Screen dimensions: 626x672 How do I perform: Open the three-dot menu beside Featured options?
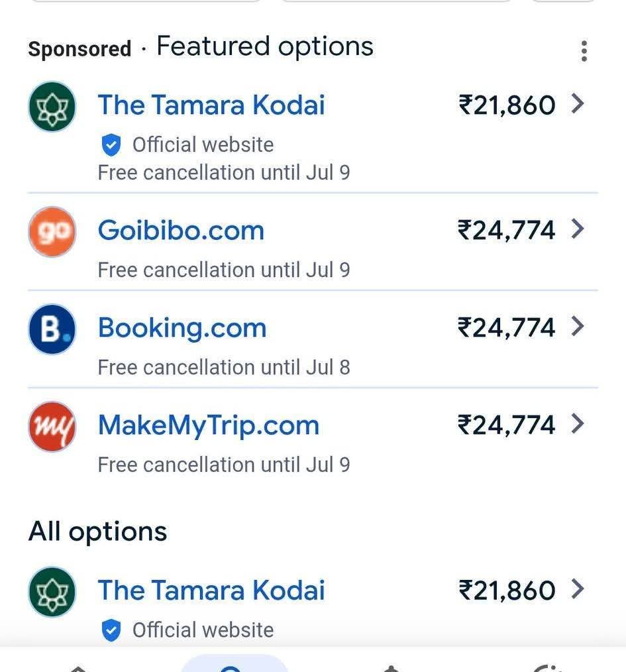(584, 51)
